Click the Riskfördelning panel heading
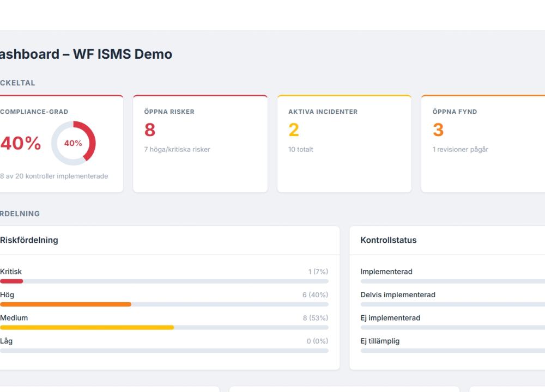The height and width of the screenshot is (392, 545). [29, 240]
